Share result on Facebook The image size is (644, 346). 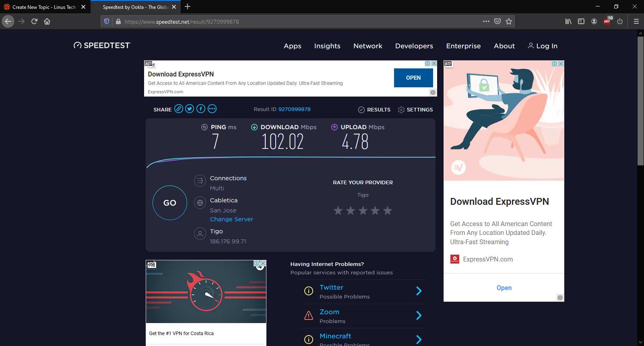click(x=201, y=109)
